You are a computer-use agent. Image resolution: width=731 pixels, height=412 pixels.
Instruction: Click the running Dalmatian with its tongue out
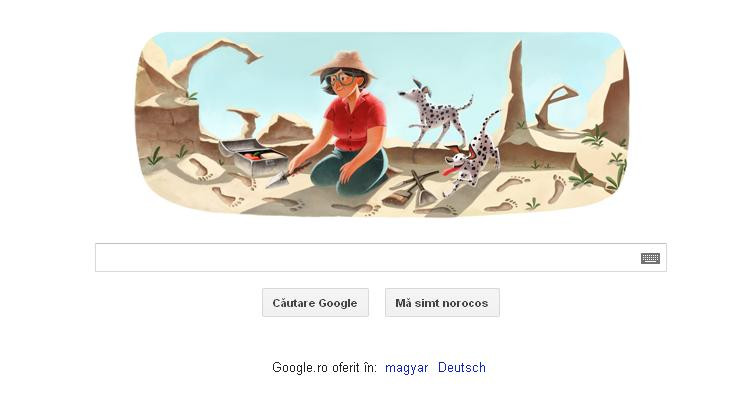472,156
